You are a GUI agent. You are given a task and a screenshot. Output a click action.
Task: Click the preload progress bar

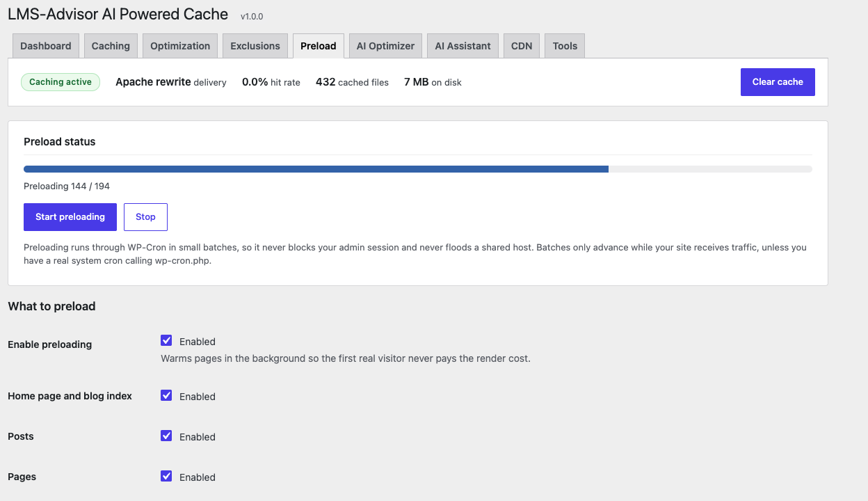[x=418, y=169]
